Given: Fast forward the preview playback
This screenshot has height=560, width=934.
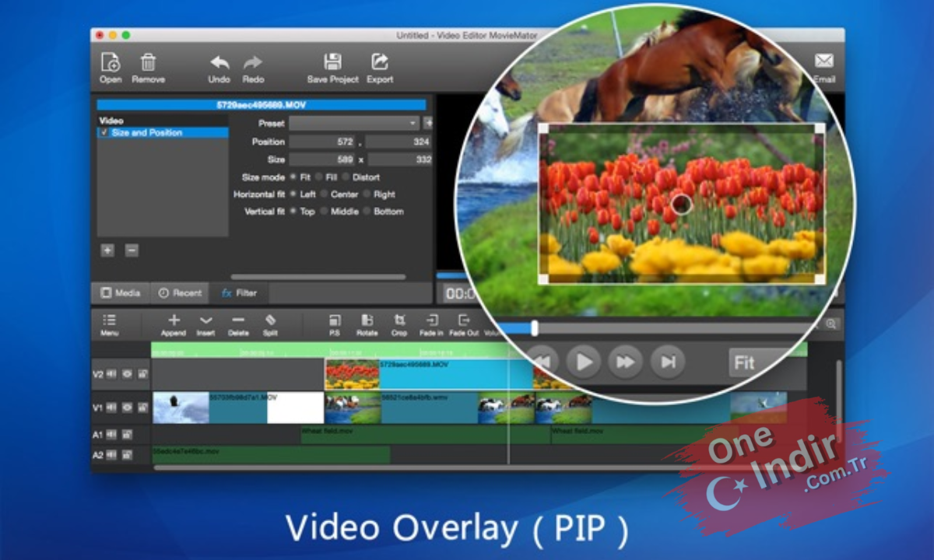Looking at the screenshot, I should 626,362.
